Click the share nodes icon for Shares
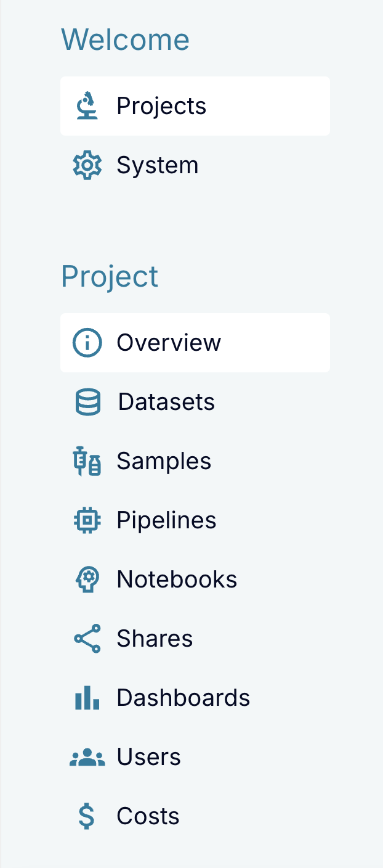 pos(87,639)
